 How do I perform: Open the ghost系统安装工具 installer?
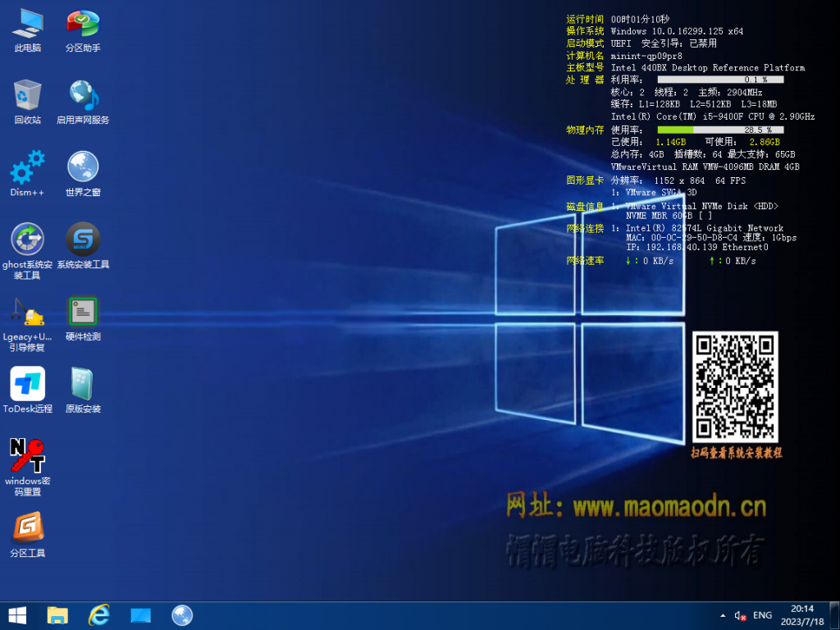[x=27, y=240]
